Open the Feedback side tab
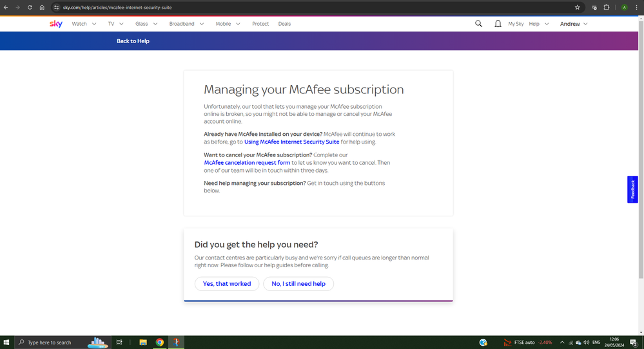Screen dimensions: 644x349 (632, 189)
